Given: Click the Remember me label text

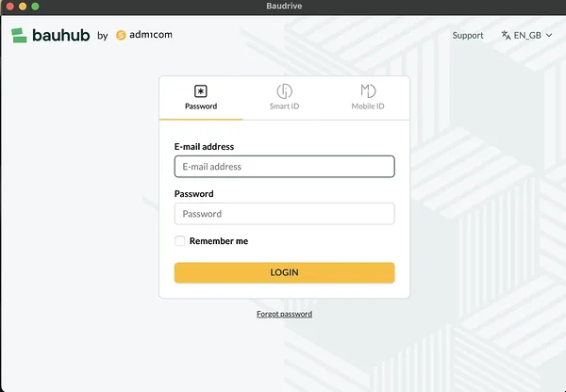Looking at the screenshot, I should [x=219, y=241].
